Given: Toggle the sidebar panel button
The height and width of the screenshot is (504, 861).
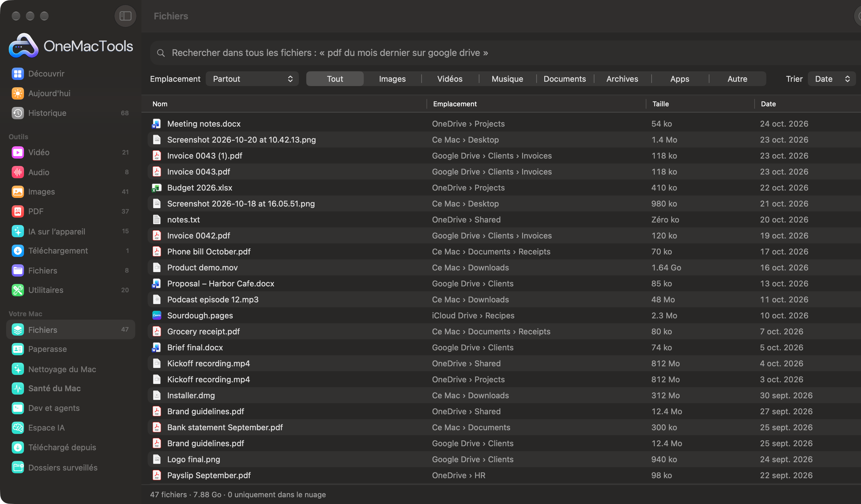Looking at the screenshot, I should [125, 16].
